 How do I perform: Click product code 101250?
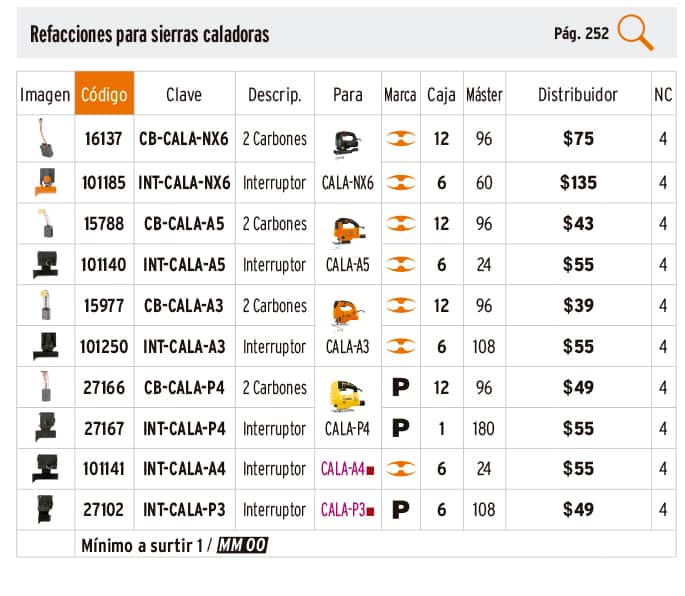click(x=104, y=347)
